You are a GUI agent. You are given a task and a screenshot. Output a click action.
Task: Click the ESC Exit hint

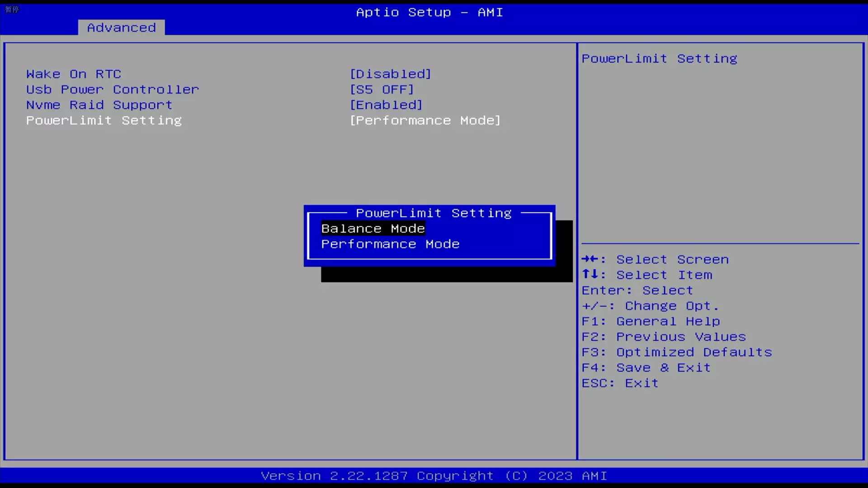[620, 383]
